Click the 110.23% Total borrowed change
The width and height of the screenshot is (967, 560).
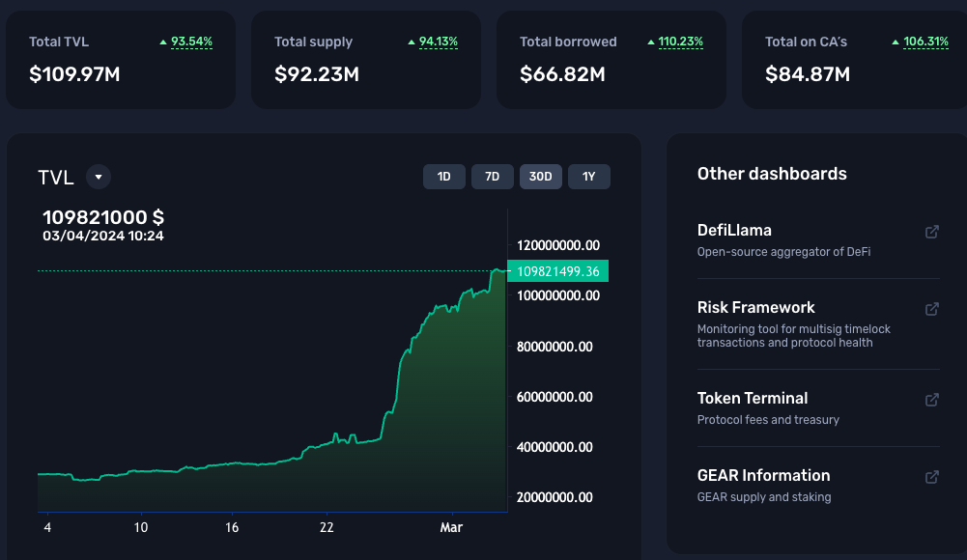[680, 42]
